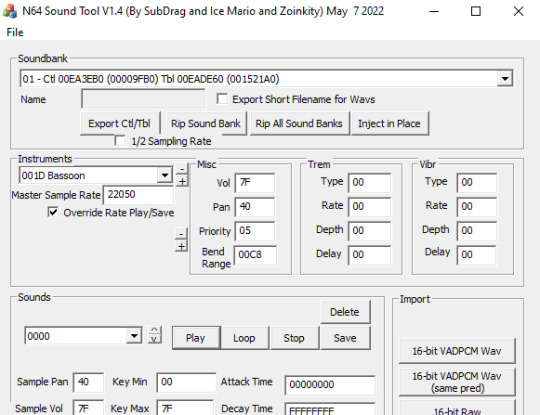The width and height of the screenshot is (540, 415).
Task: Maximize the N64 Sound Tool window
Action: (x=476, y=11)
